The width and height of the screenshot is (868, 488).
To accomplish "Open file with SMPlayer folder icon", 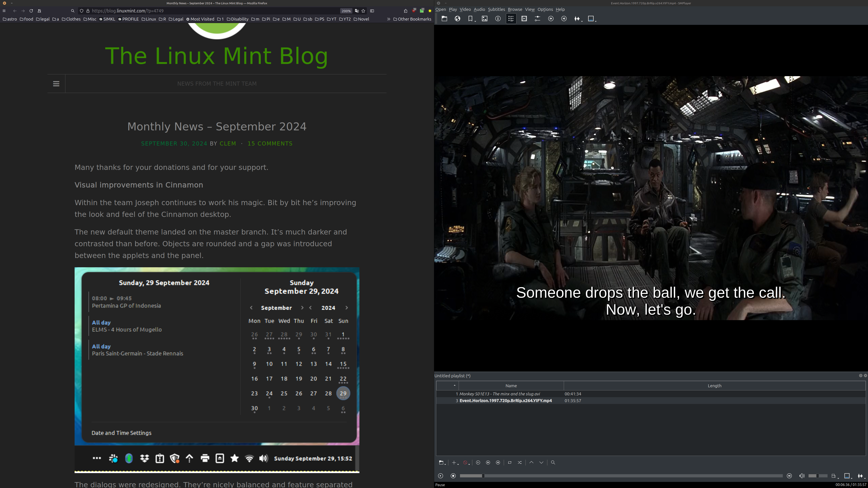I will coord(444,19).
